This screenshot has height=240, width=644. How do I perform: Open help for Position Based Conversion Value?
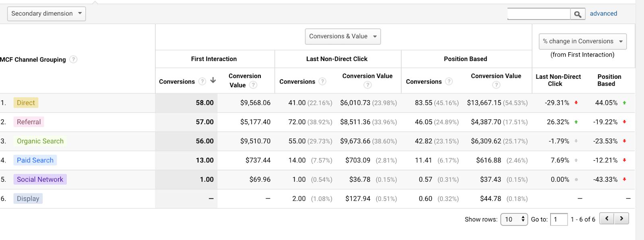(496, 85)
